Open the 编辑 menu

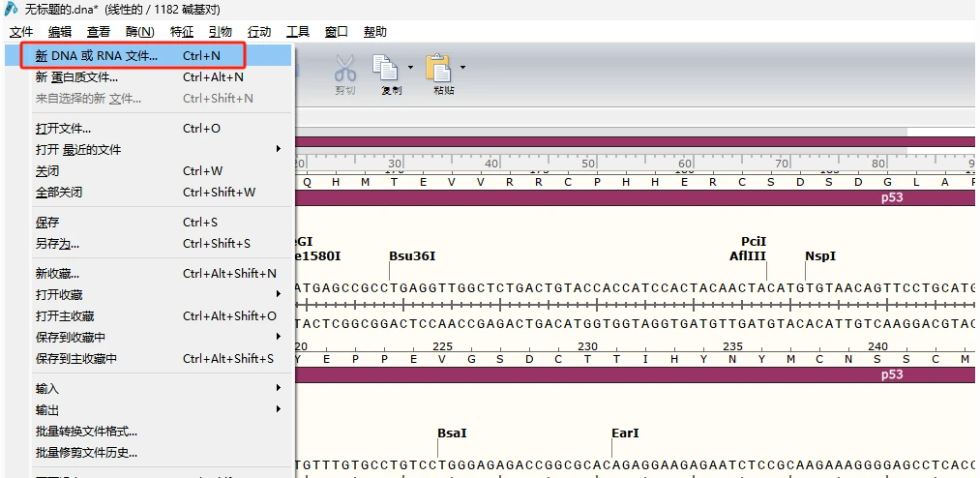point(60,32)
